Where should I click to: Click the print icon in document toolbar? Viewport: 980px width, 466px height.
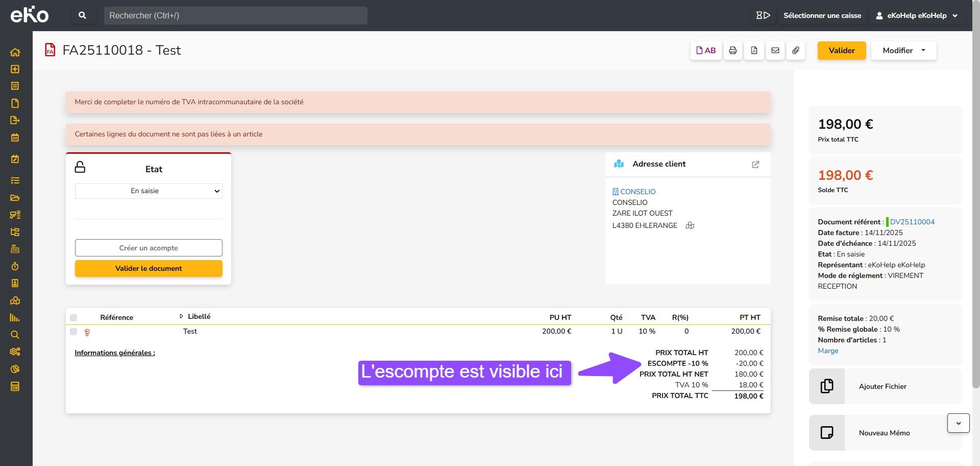(732, 51)
